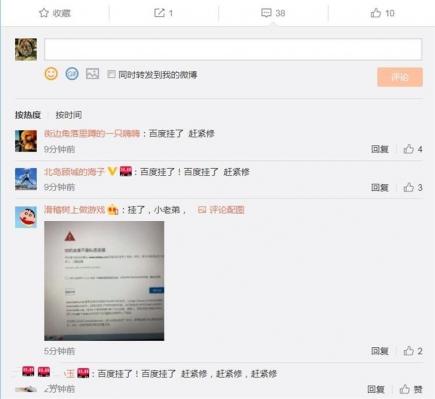This screenshot has height=399, width=435.
Task: Submit with the orange 评论 button
Action: pos(400,77)
